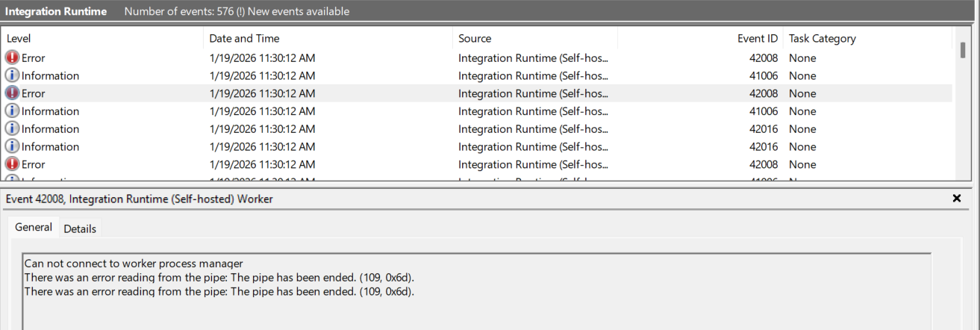Click the 'Event 42008, Integration Runtime (Self-hosted) Worker' heading

pyautogui.click(x=139, y=199)
